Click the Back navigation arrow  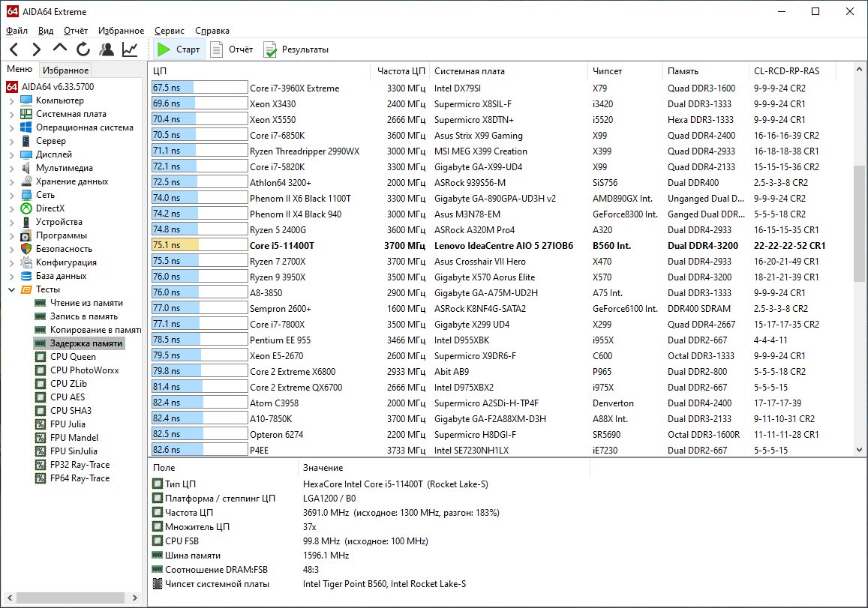click(x=14, y=49)
